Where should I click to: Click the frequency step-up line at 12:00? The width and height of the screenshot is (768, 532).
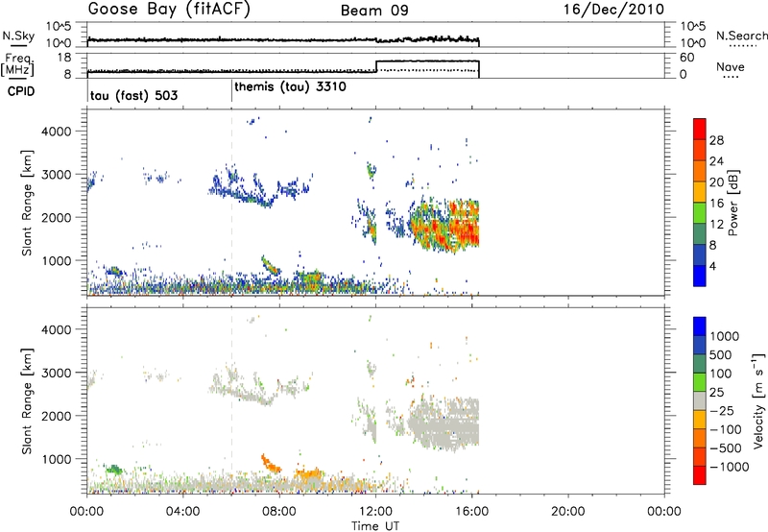(375, 66)
